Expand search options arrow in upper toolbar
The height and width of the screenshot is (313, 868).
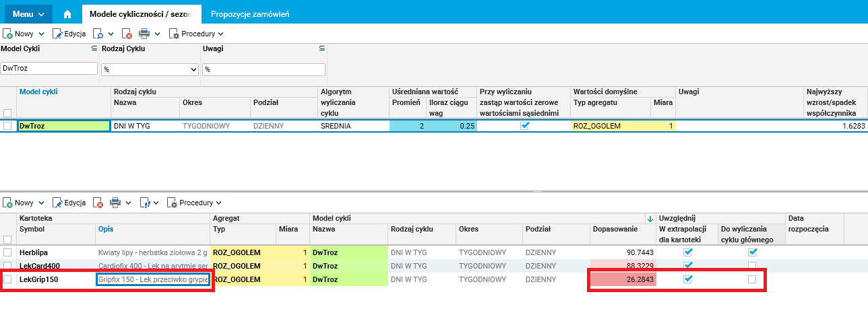(111, 34)
